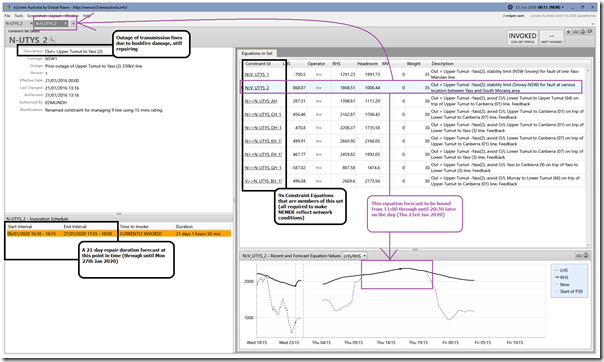Click the print icon in the chart panel header
The height and width of the screenshot is (362, 604).
579,255
